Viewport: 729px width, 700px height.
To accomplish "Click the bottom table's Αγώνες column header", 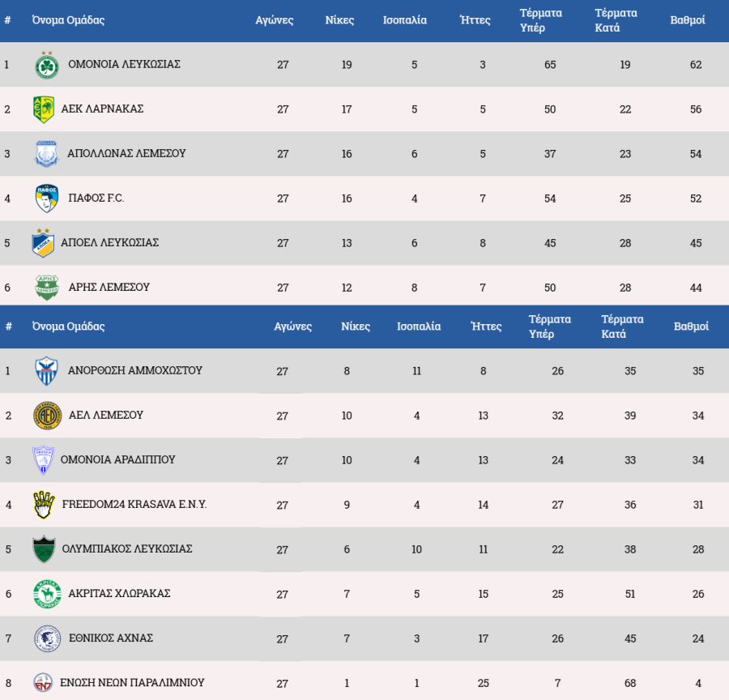I will coord(293,327).
